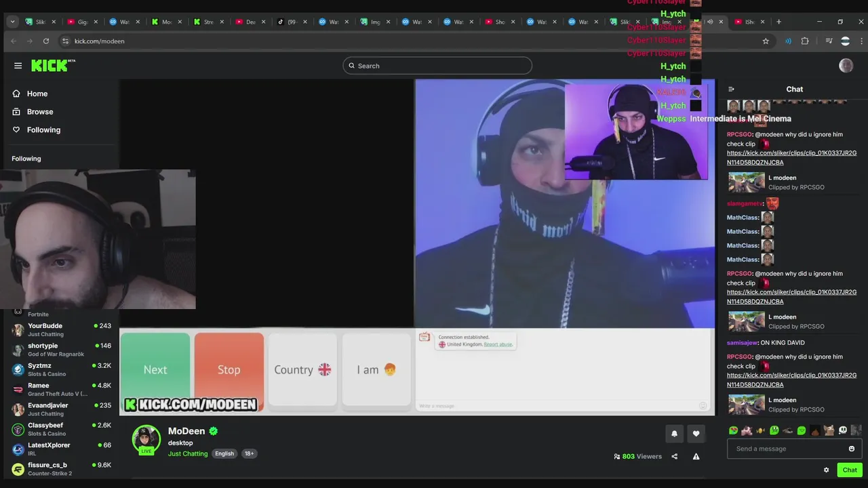This screenshot has height=488, width=868.
Task: Insert the poop emote in quick emotes
Action: pyautogui.click(x=815, y=430)
